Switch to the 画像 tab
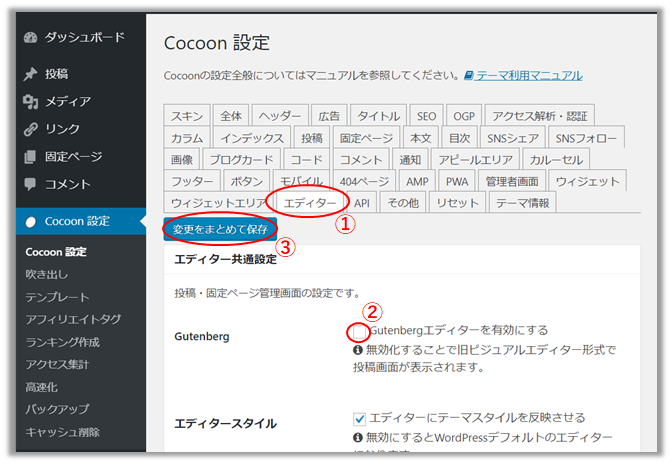 (x=181, y=159)
